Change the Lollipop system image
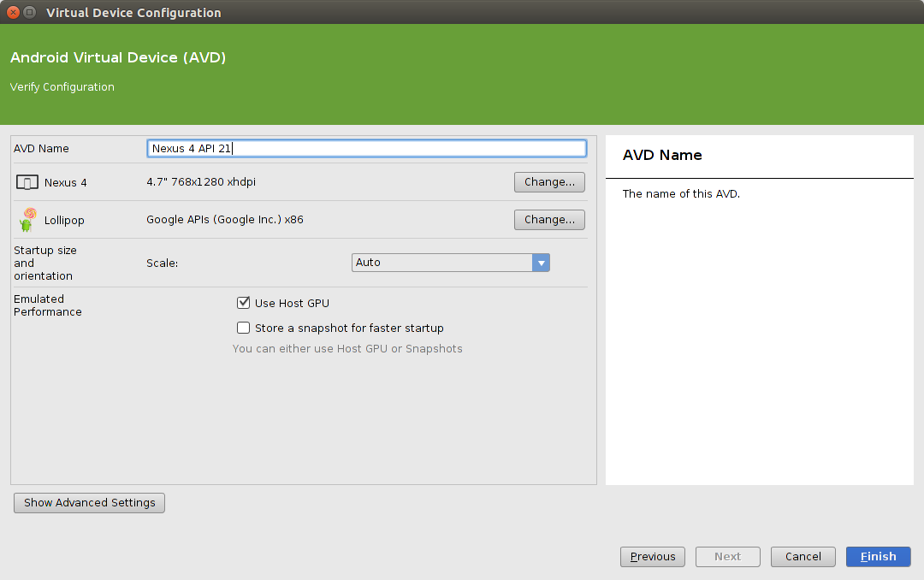Viewport: 924px width, 580px height. [x=549, y=220]
